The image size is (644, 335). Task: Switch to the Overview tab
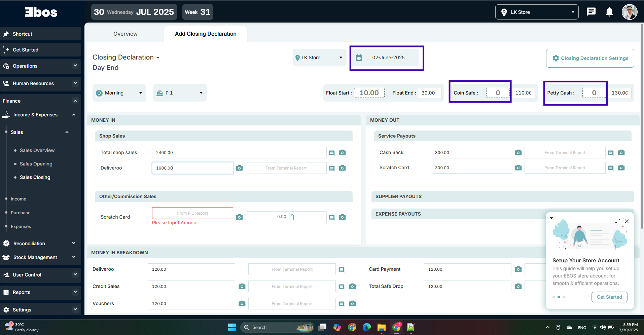[125, 34]
